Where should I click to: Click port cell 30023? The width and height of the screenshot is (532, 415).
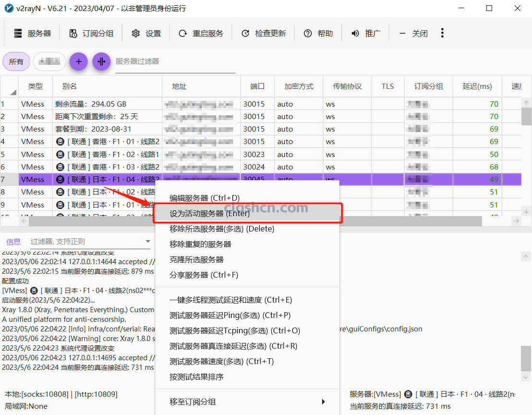pos(258,155)
